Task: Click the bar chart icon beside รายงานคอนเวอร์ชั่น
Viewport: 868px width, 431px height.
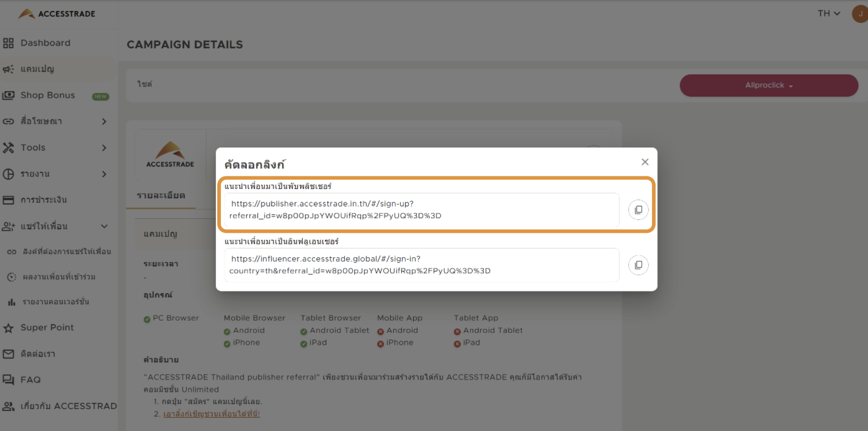Action: 12,302
